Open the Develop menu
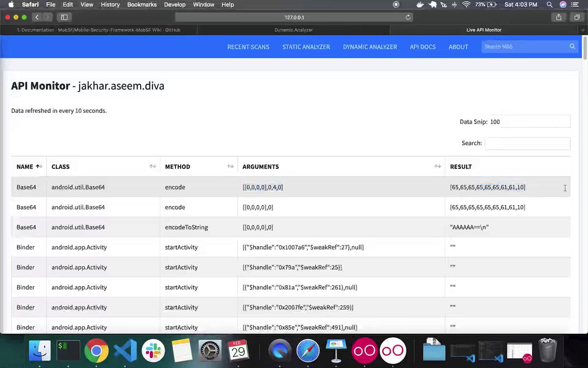The width and height of the screenshot is (588, 368). pyautogui.click(x=174, y=4)
